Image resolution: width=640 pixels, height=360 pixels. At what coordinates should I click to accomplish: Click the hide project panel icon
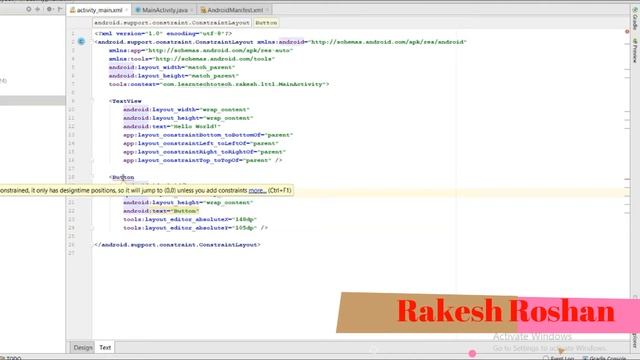tap(60, 9)
